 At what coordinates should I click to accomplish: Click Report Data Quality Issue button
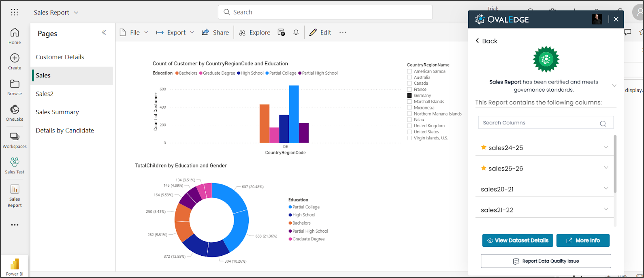(x=546, y=261)
